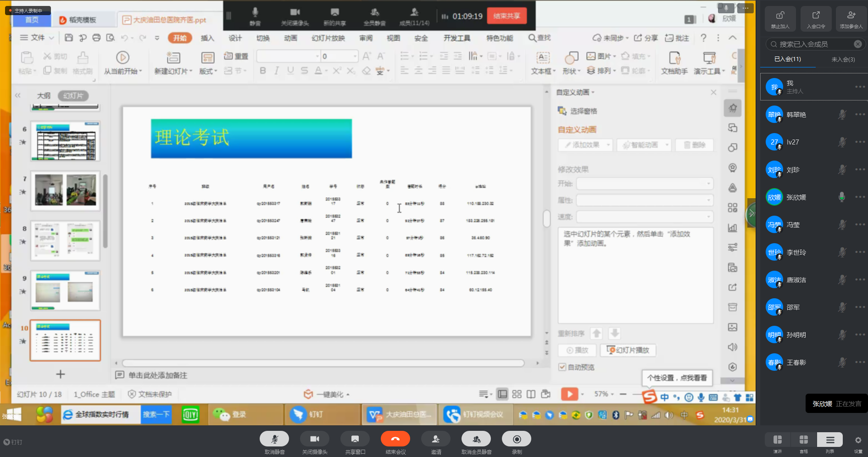Screen dimensions: 868x457
Task: Select slide 7 thumbnail with photos
Action: coord(65,190)
